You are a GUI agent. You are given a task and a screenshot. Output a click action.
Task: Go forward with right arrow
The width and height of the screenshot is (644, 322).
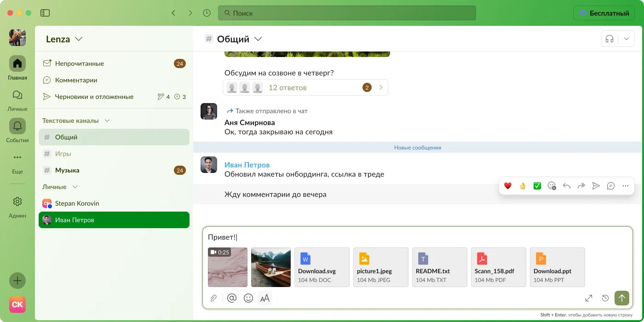tap(190, 13)
